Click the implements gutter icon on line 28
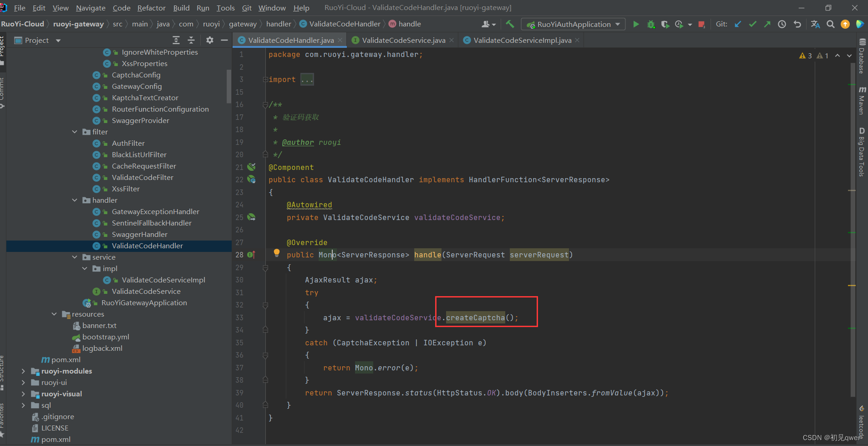 point(251,255)
